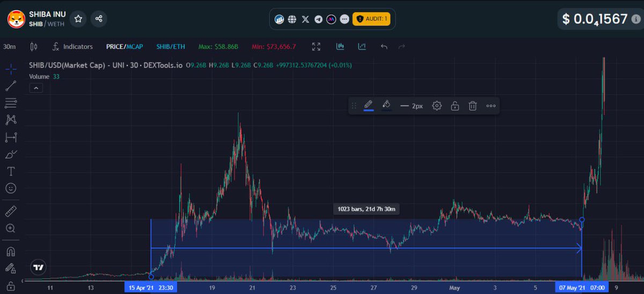Screen dimensions: 644x294
Task: Open more drawing options ellipsis
Action: (491, 106)
